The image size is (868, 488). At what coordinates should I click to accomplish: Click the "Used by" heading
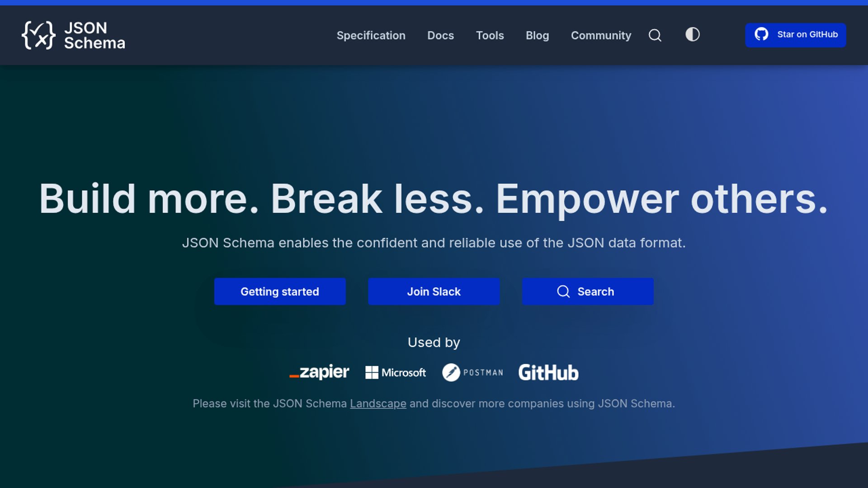[x=434, y=343]
